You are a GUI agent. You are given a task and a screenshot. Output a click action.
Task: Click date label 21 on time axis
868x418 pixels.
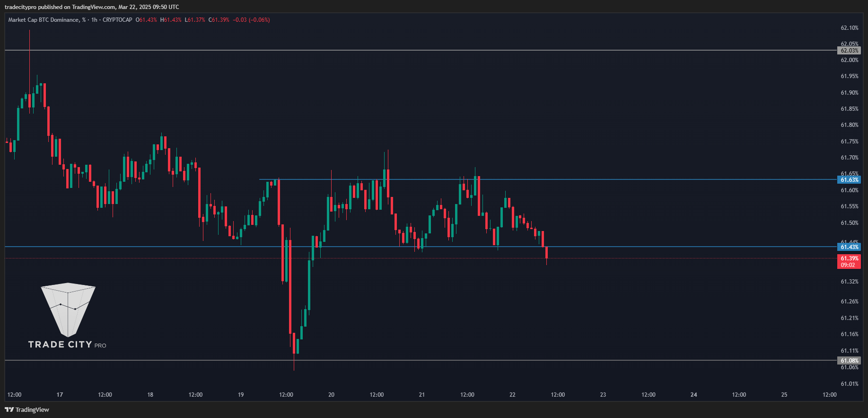(x=422, y=395)
